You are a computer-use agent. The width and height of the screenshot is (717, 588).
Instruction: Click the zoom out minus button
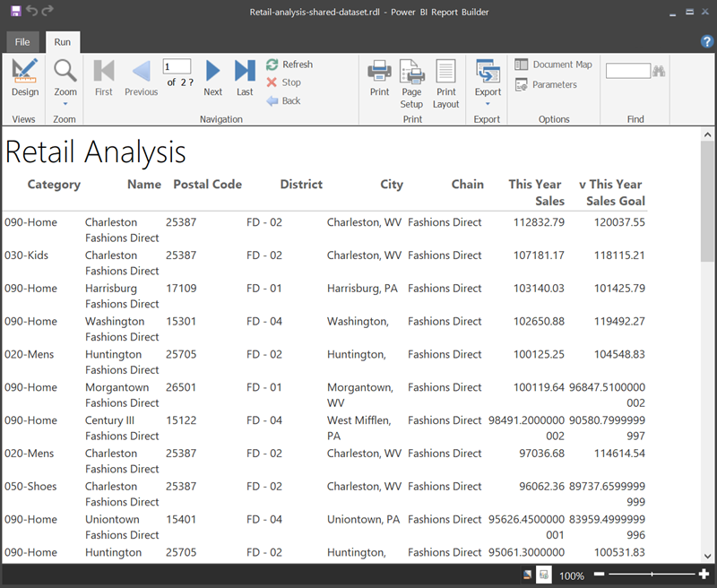tap(600, 575)
